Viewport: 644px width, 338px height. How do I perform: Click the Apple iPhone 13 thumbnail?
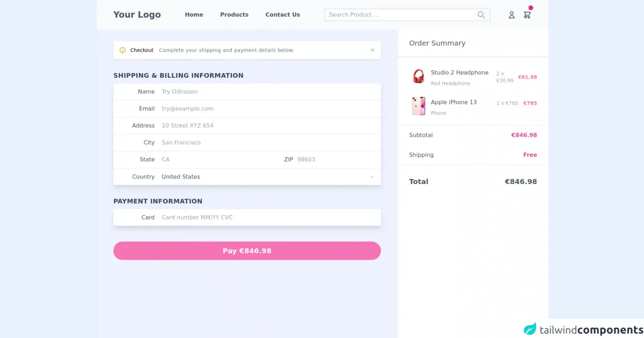click(x=419, y=106)
